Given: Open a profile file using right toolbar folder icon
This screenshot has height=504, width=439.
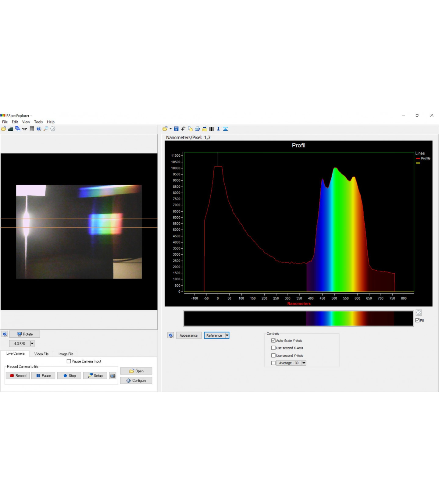Looking at the screenshot, I should point(165,129).
